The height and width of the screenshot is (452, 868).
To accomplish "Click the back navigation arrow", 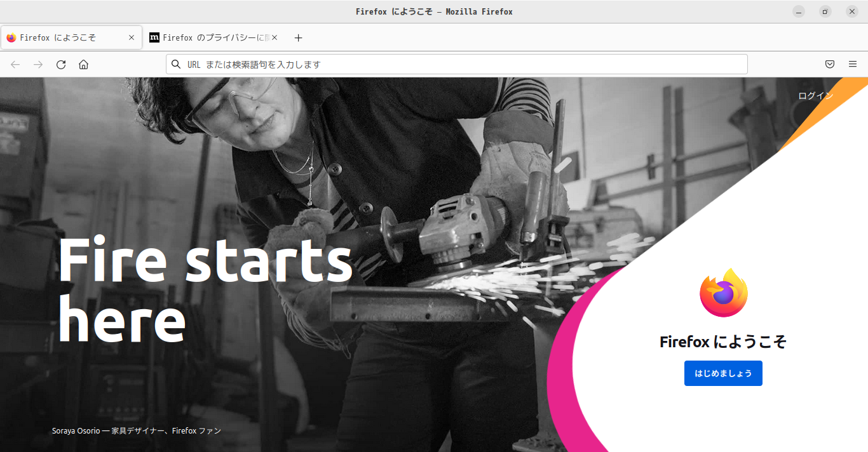I will coord(15,64).
